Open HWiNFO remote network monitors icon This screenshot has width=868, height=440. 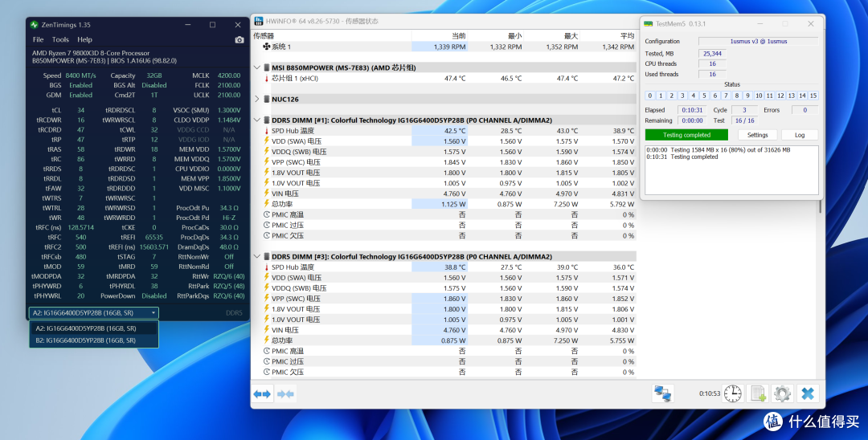(x=662, y=393)
